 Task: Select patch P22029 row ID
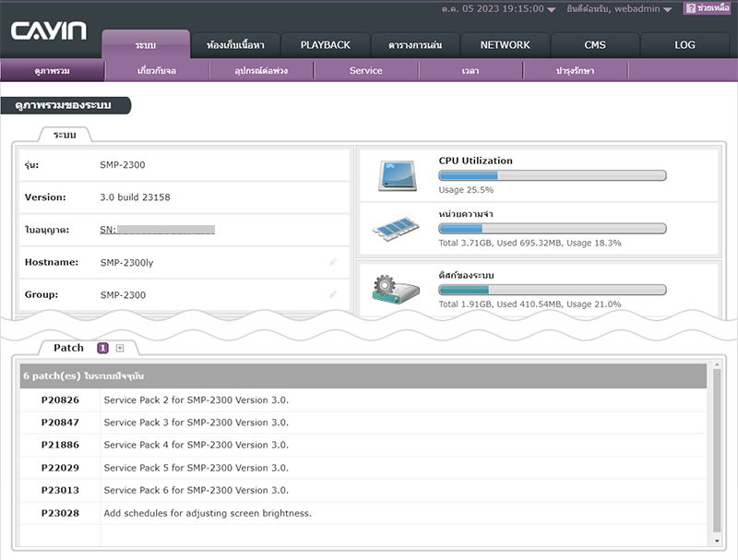point(60,468)
